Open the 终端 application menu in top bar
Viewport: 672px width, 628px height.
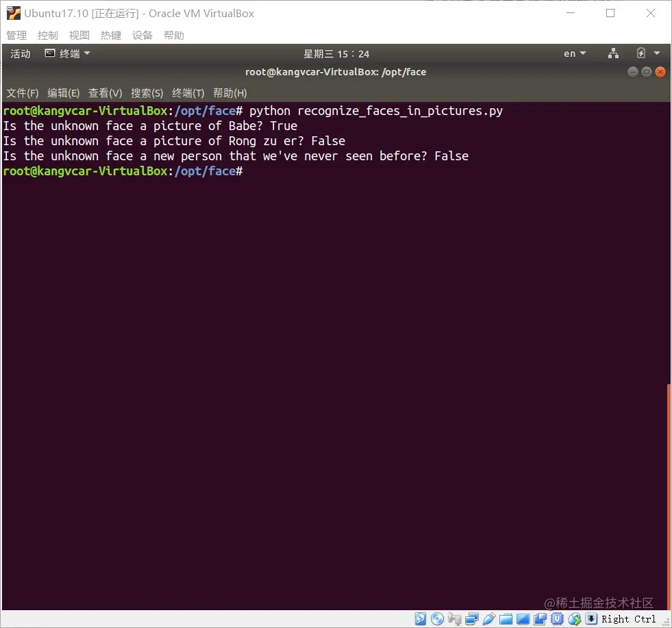[x=68, y=53]
